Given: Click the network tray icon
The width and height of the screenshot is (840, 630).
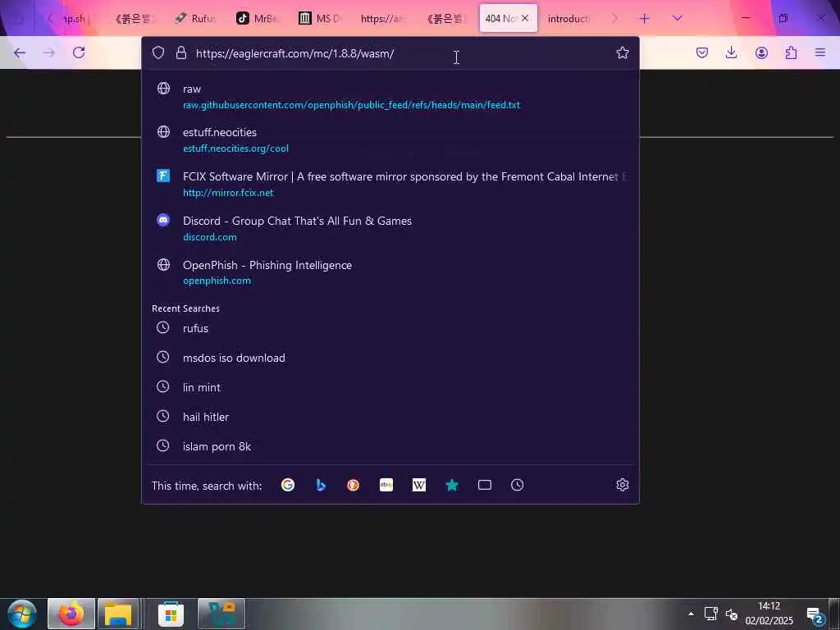Looking at the screenshot, I should (x=711, y=614).
